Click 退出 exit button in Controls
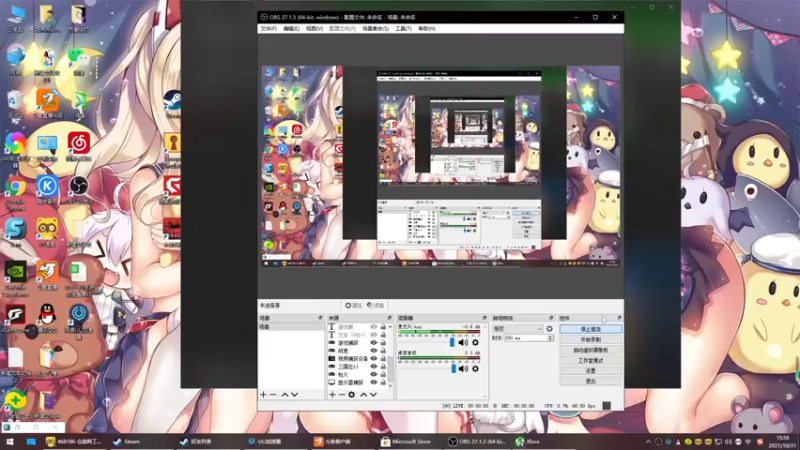 591,381
